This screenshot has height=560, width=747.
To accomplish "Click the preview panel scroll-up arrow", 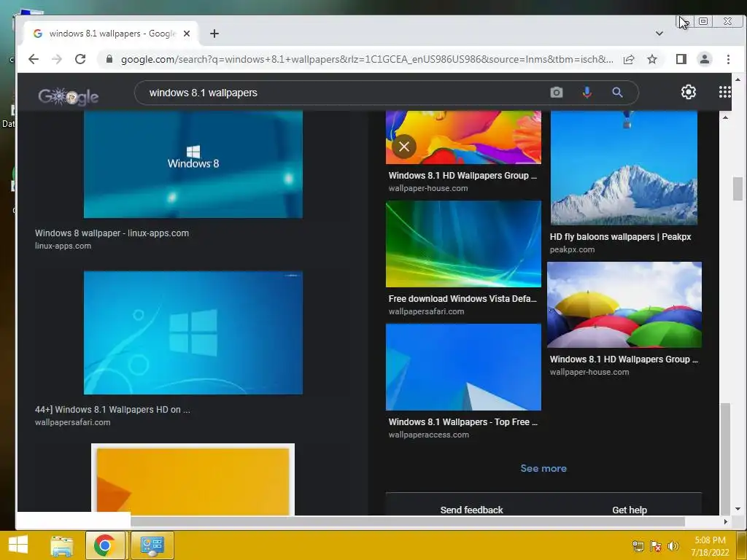I will [x=725, y=117].
